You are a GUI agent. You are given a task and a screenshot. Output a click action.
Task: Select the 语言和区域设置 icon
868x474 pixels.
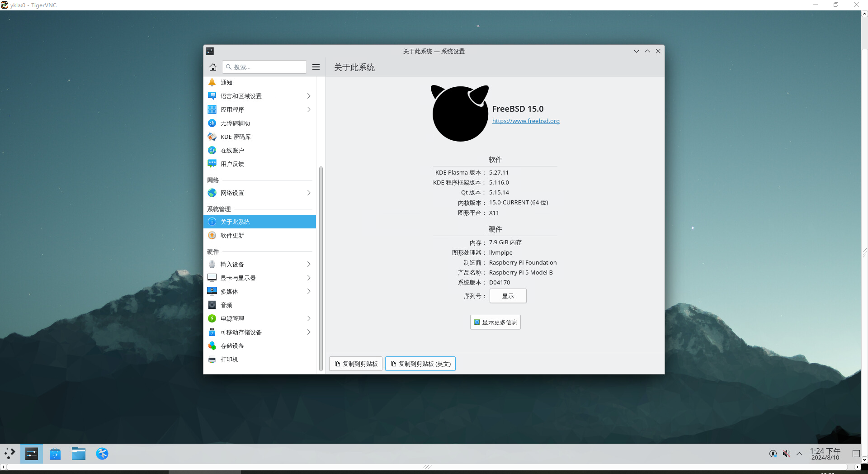tap(212, 96)
